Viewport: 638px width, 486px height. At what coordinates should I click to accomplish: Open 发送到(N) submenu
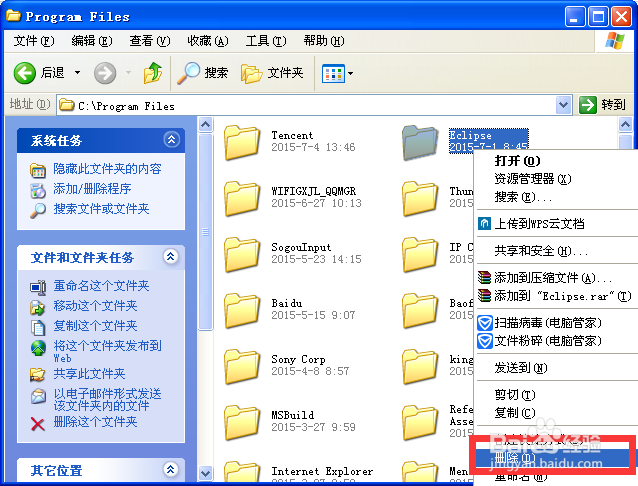pyautogui.click(x=557, y=368)
